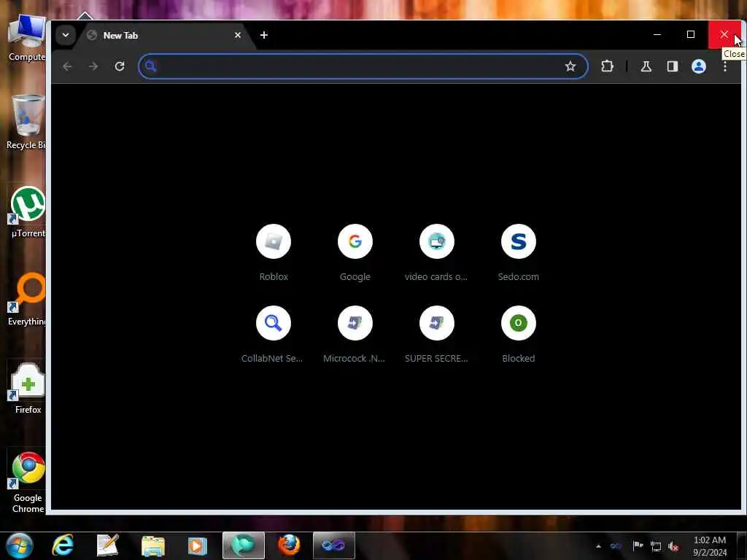
Task: Open the notepad pencil taskbar icon
Action: [108, 545]
